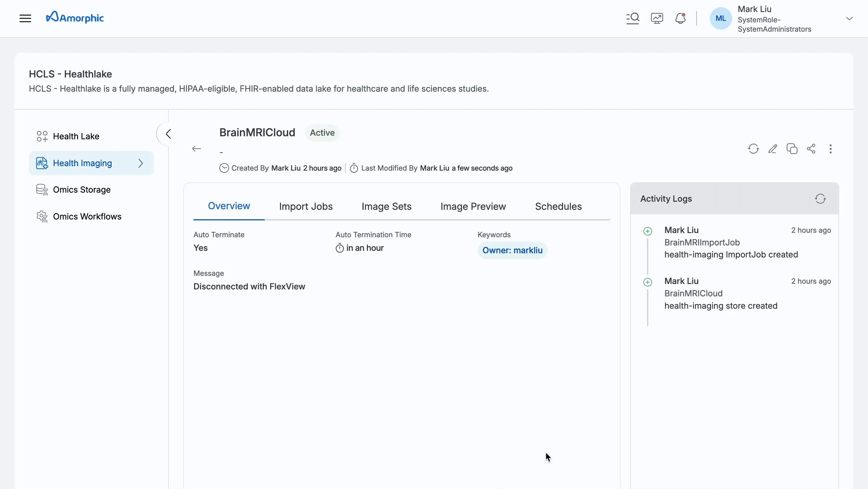Click the Owner: markliu keyword tag

click(x=512, y=251)
